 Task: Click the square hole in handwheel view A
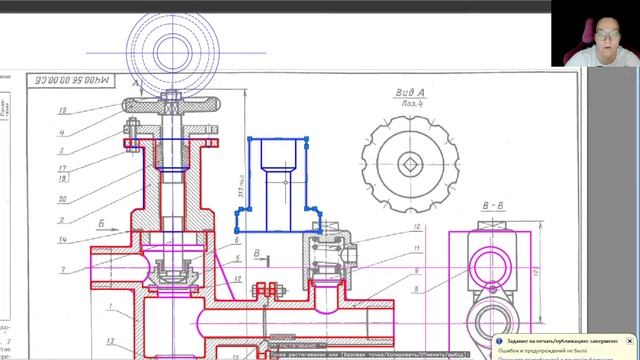(x=410, y=164)
